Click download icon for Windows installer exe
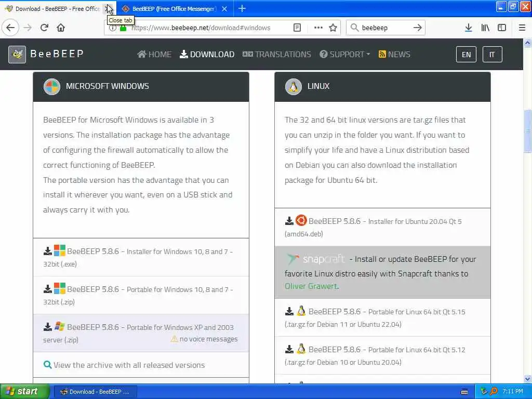The image size is (532, 399). pos(47,251)
